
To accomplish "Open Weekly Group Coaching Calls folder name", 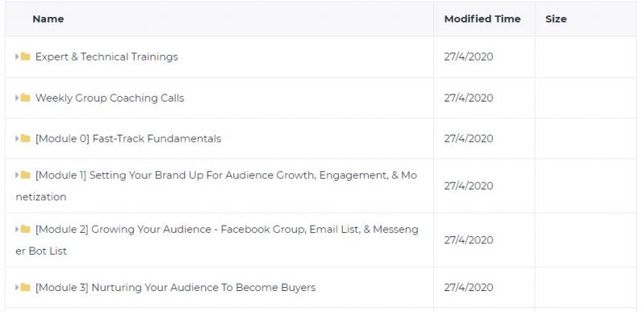I will pos(109,98).
